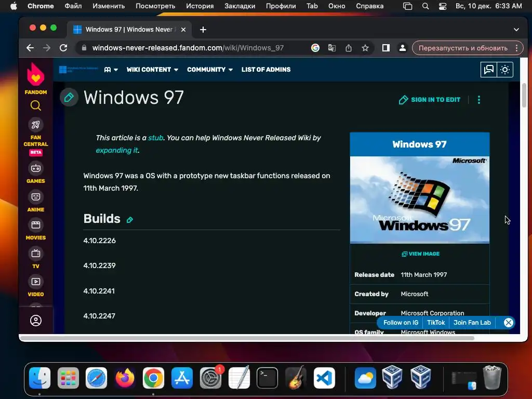
Task: Open the Профили menu
Action: coord(281,6)
